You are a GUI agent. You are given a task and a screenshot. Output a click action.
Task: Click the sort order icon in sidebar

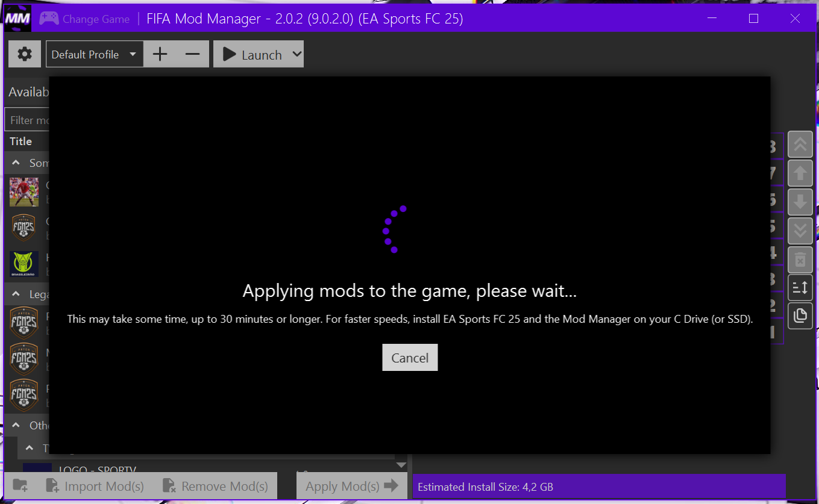pos(800,288)
